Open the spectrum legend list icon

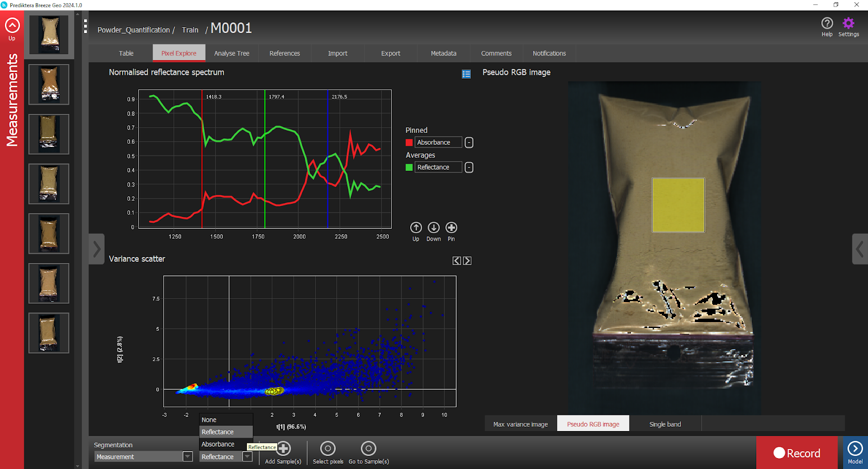coord(466,74)
